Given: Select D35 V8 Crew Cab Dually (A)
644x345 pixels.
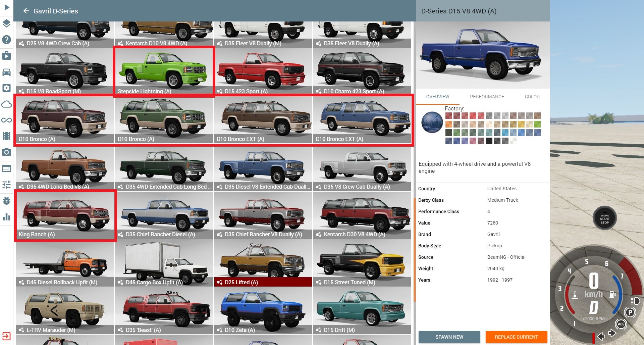Looking at the screenshot, I should (362, 168).
